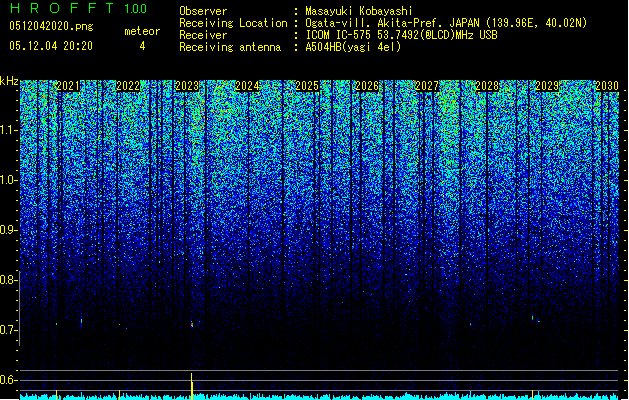
Task: Click the observer name Masayuki Kobayashi
Action: pyautogui.click(x=359, y=11)
